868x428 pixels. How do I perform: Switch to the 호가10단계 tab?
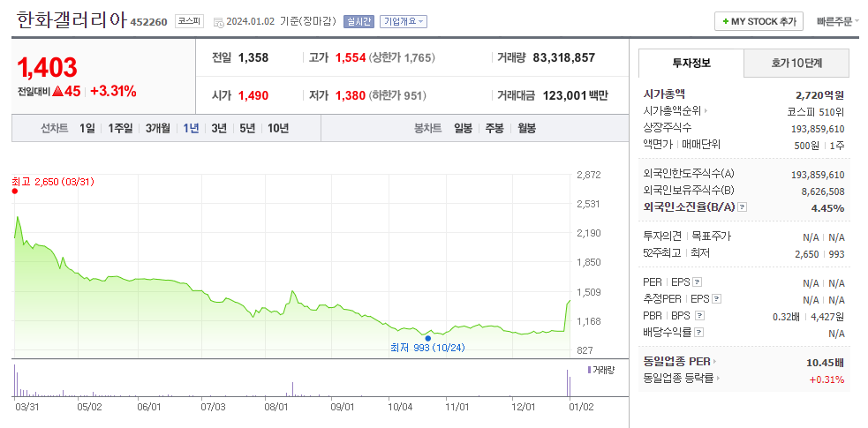tap(796, 63)
